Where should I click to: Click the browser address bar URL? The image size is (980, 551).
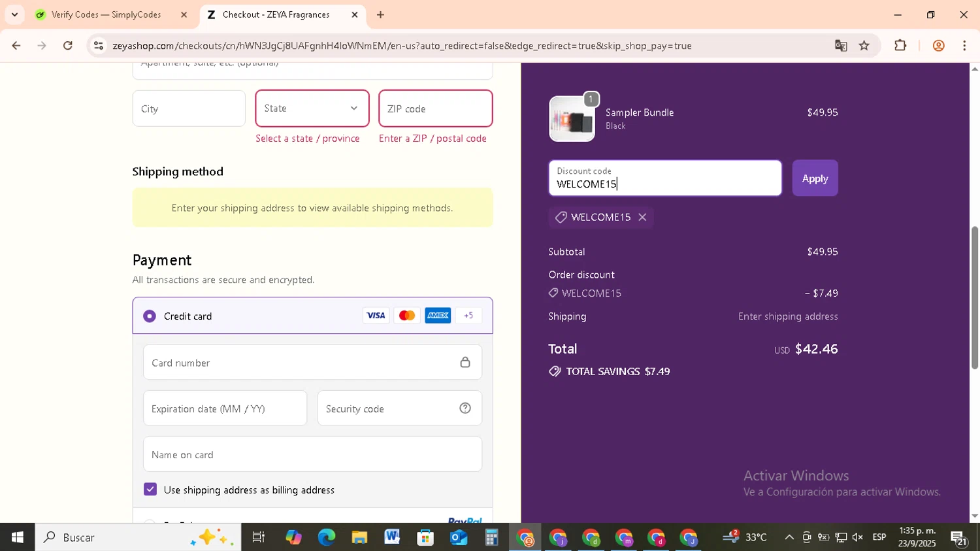(402, 46)
